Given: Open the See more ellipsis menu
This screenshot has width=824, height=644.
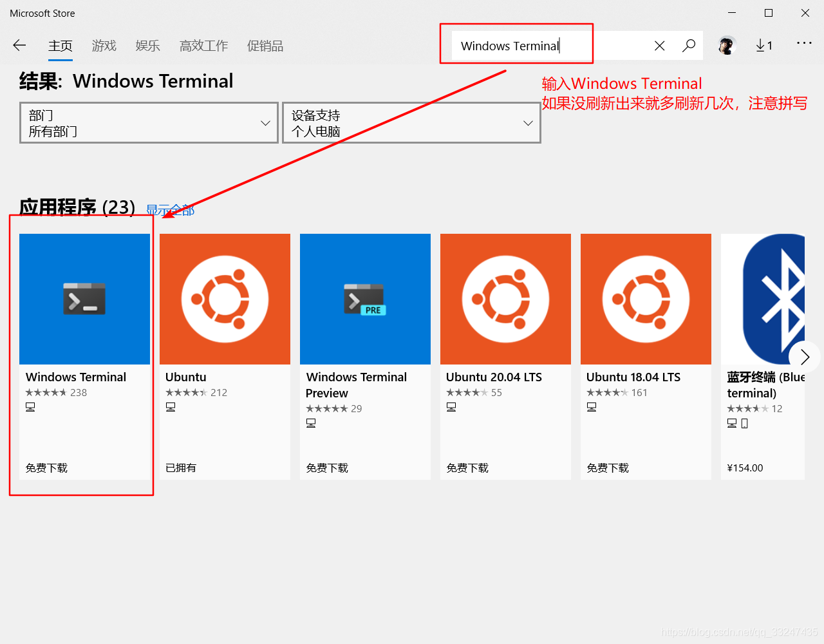Looking at the screenshot, I should coord(804,43).
